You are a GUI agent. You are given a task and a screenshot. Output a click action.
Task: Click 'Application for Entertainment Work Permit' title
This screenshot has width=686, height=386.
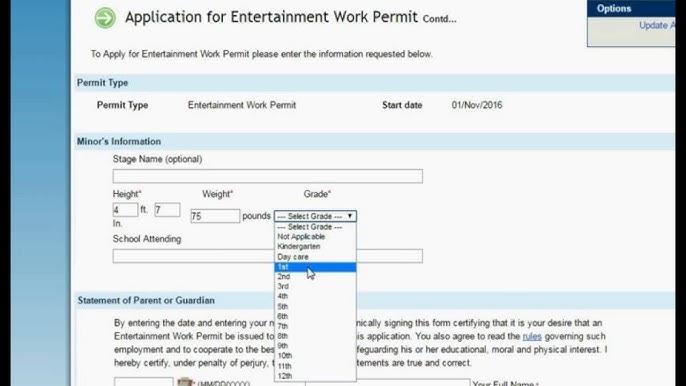(271, 17)
